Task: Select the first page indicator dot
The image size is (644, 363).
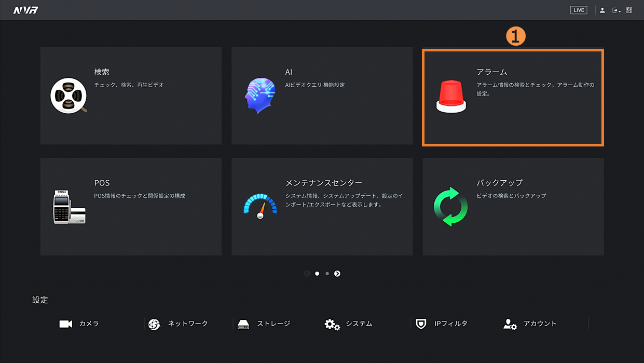Action: click(317, 274)
